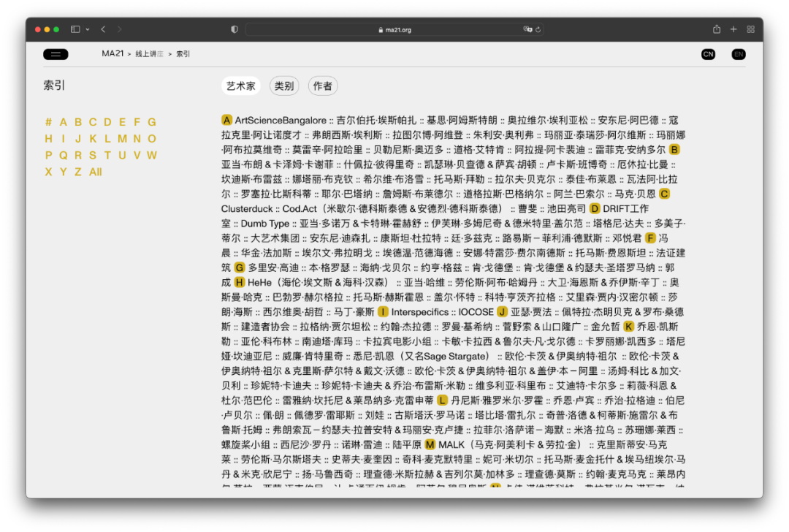This screenshot has width=789, height=532.
Task: Jump to letter F in sidebar index
Action: coord(137,122)
